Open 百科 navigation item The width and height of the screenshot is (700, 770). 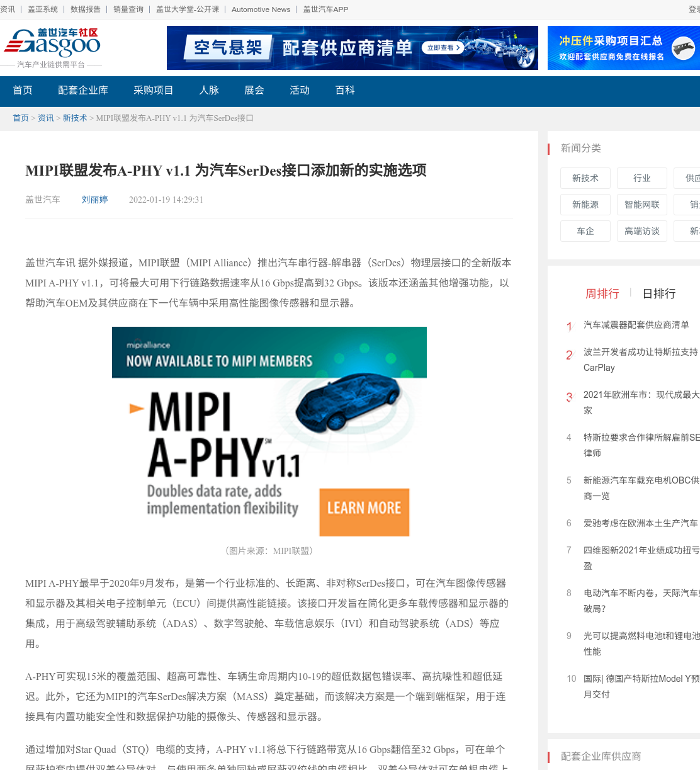345,90
